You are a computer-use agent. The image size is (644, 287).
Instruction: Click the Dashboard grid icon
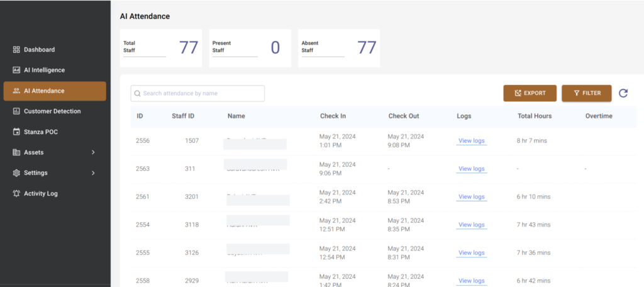tap(16, 50)
